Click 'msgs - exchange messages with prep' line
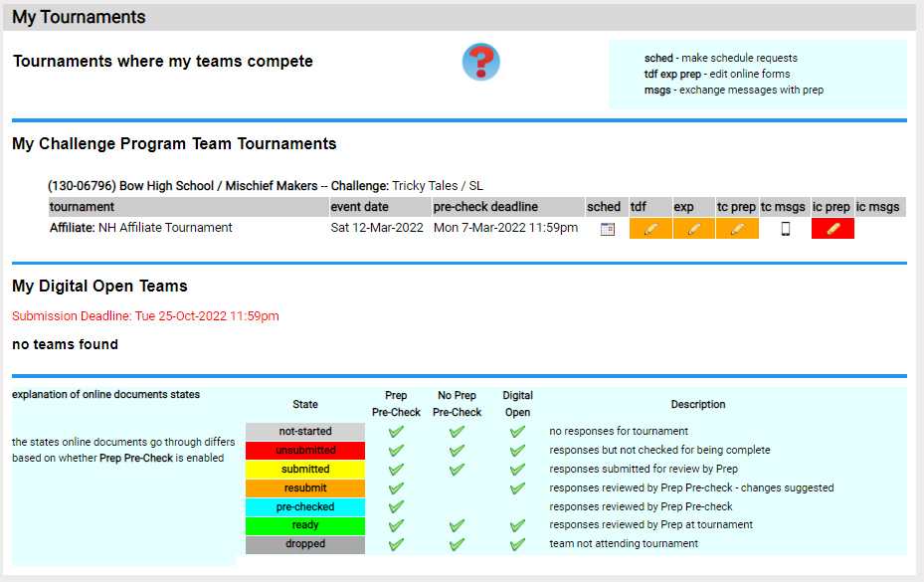924x582 pixels. (734, 90)
